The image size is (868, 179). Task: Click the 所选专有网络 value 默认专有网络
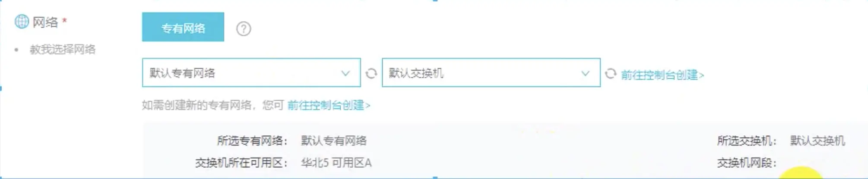click(334, 141)
